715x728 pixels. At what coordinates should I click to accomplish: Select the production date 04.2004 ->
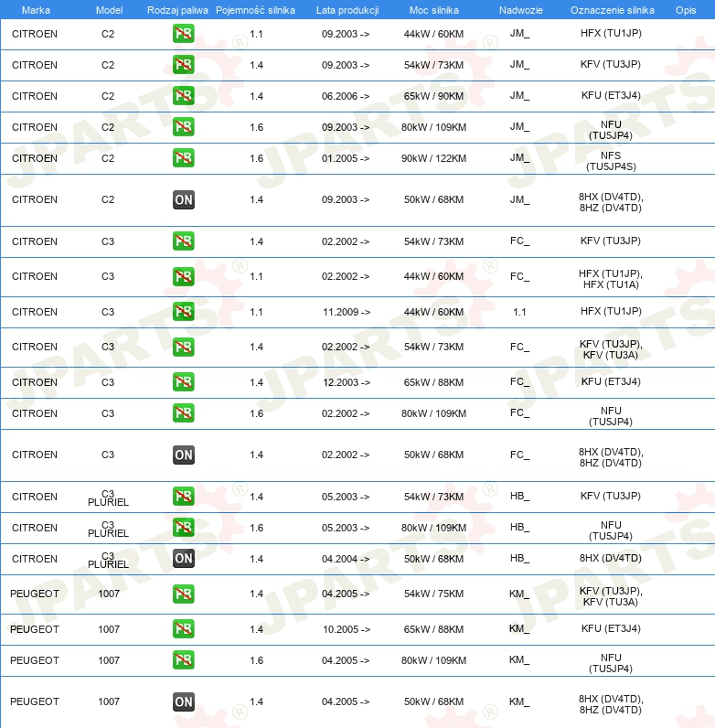346,559
